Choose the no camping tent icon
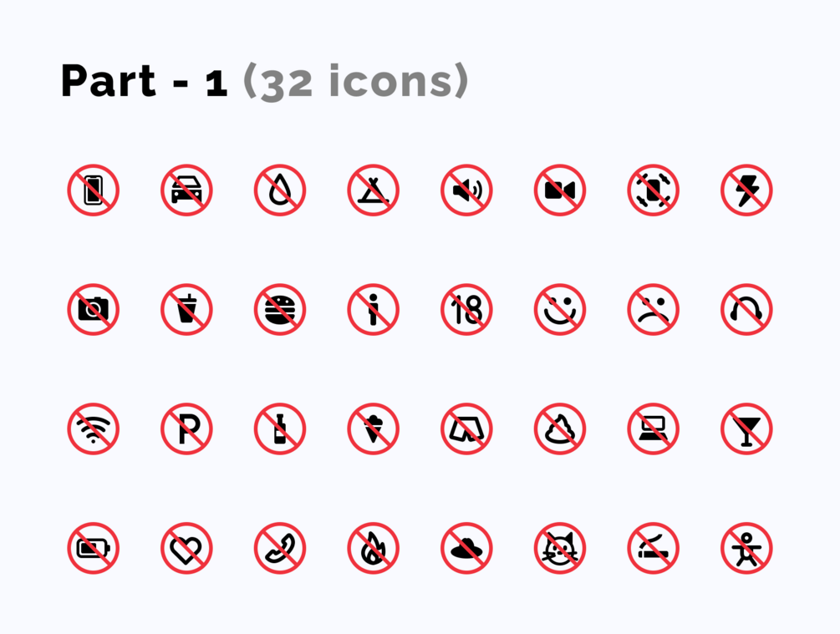Image resolution: width=840 pixels, height=634 pixels. [x=373, y=190]
